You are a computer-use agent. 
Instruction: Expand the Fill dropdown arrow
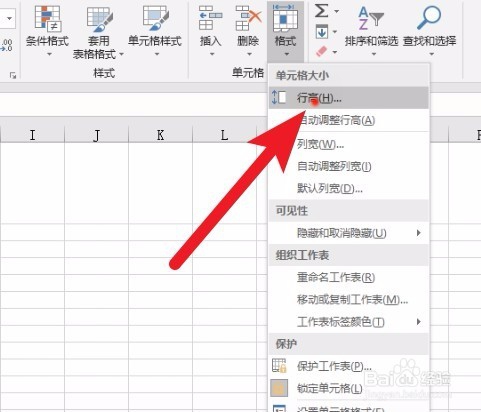click(x=335, y=32)
